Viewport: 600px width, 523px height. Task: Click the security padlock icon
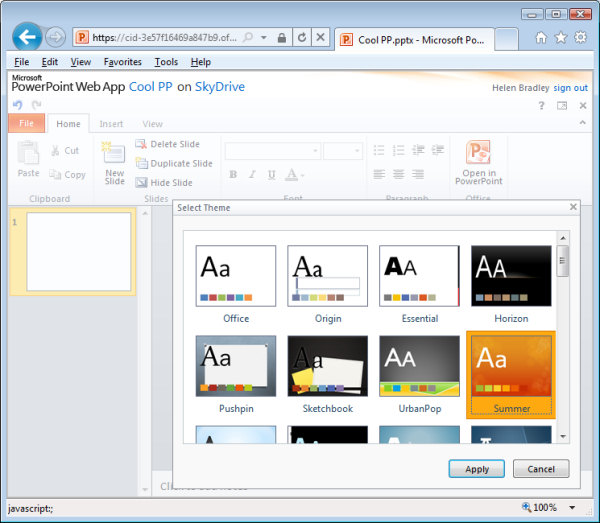[x=282, y=37]
